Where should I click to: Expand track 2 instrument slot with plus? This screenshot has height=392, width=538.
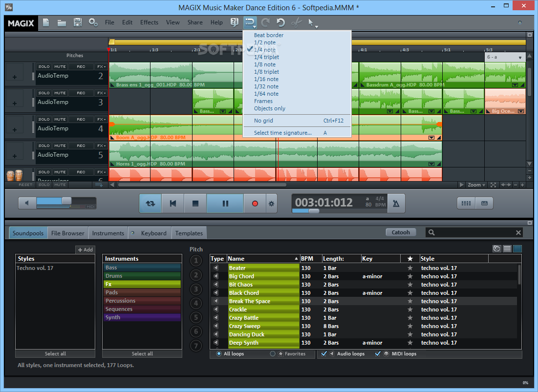(x=14, y=77)
